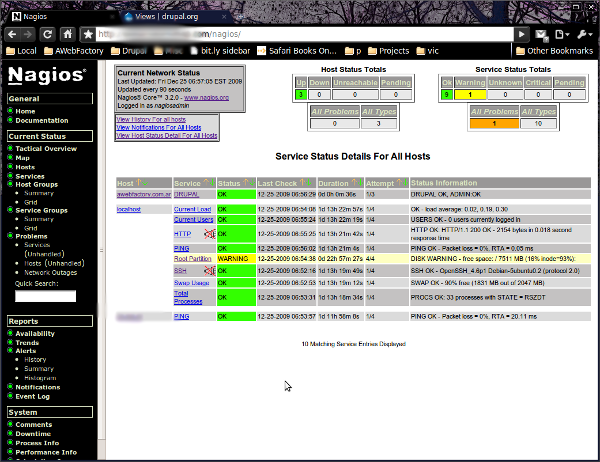Open the Projects bookmarks folder
Screen dimensions: 600x462
[388, 51]
